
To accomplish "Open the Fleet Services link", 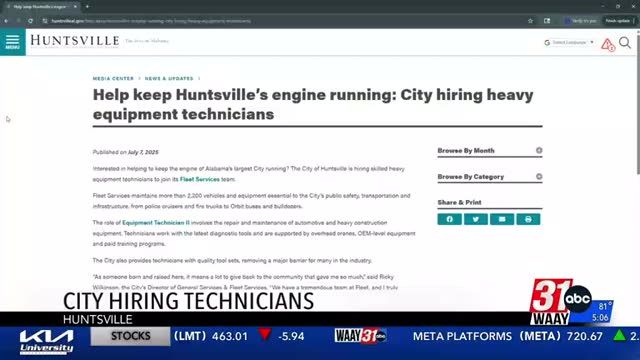I will pyautogui.click(x=200, y=179).
